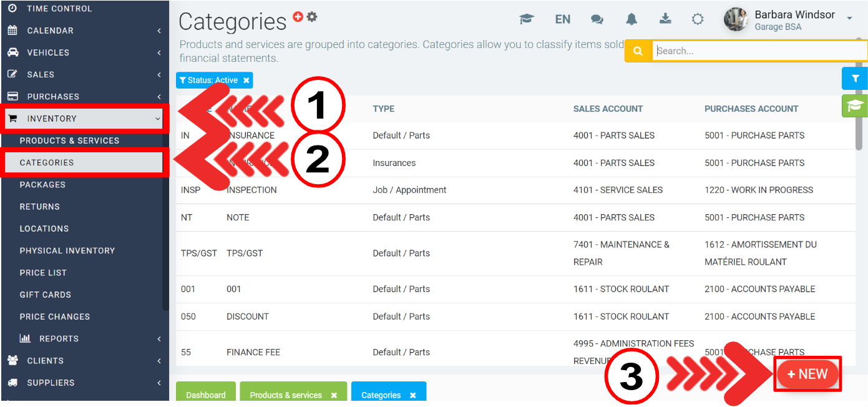
Task: Open the graduation cap training icon in header
Action: point(527,19)
